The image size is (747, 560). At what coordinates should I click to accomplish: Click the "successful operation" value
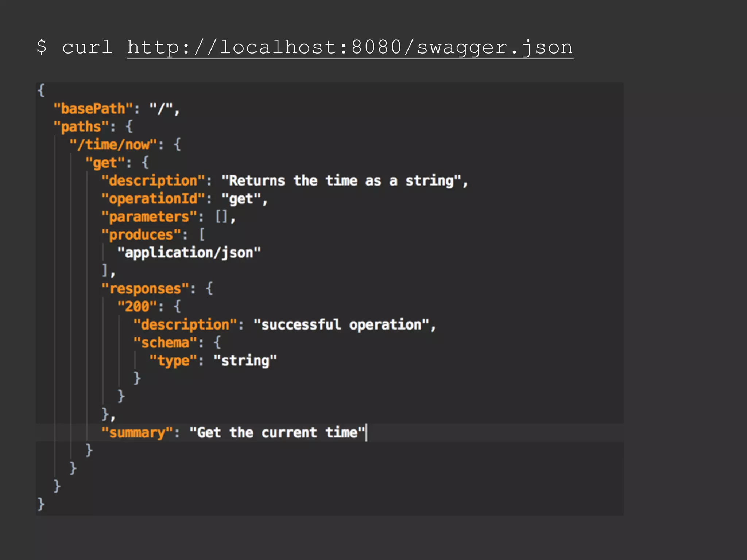341,324
